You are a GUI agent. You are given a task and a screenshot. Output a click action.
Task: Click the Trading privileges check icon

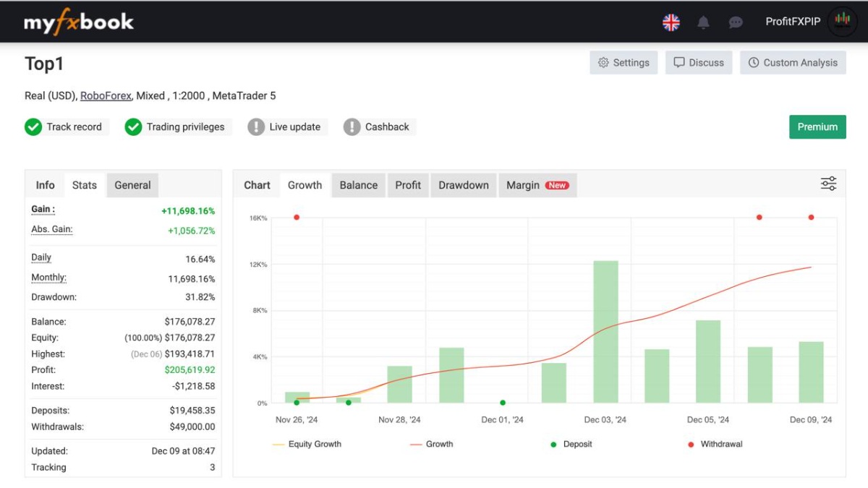click(132, 127)
